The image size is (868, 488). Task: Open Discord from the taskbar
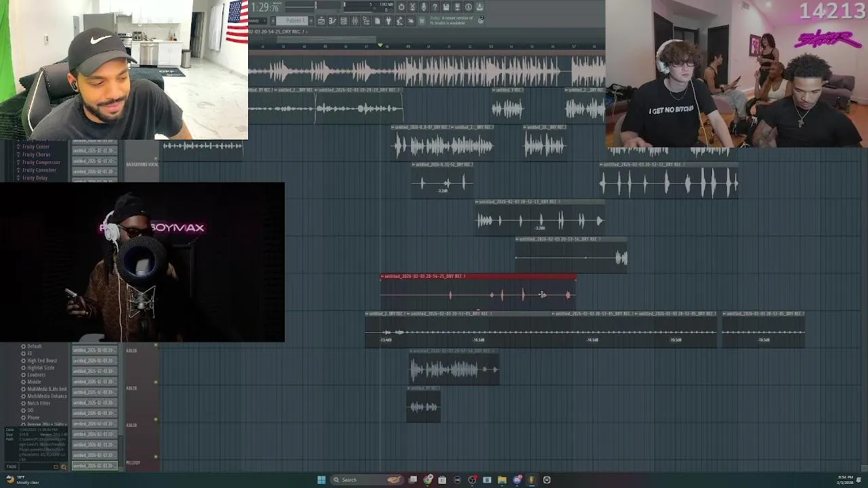517,480
